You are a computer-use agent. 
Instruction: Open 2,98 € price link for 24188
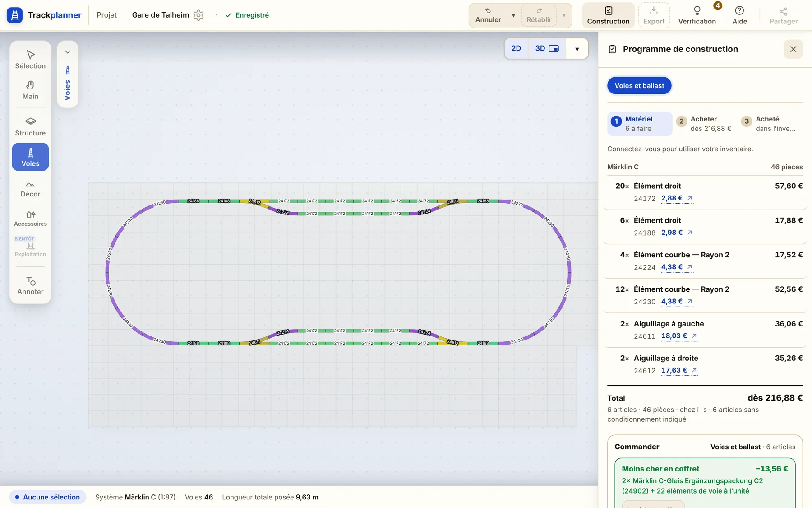(x=677, y=233)
